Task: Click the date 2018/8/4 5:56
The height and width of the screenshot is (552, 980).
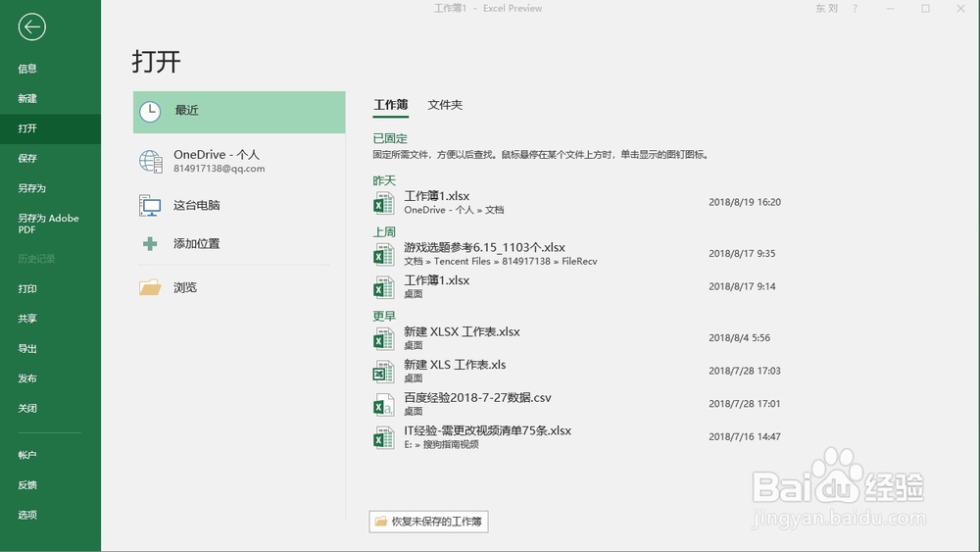Action: [739, 338]
